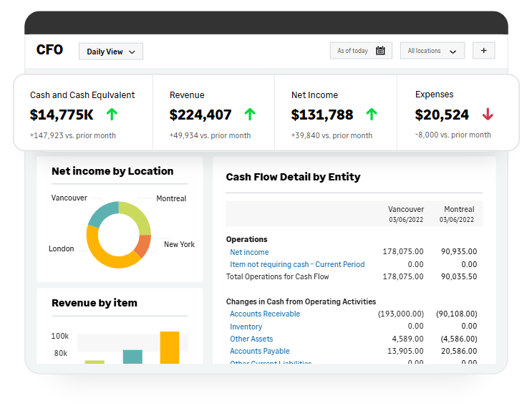Screen dimensions: 532x406
Task: Click the Cash Flow Detail by Entity heading
Action: tap(293, 177)
